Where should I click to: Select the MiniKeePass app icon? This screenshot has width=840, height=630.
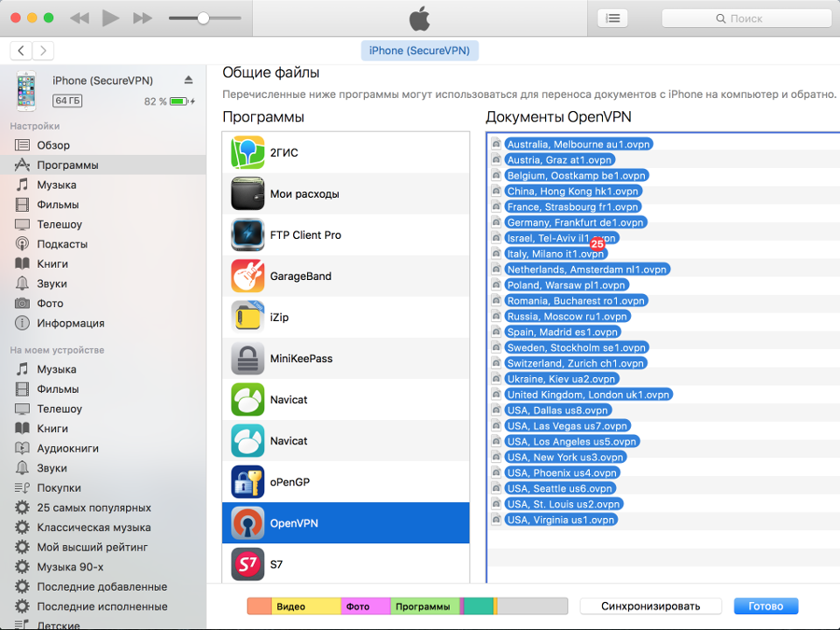click(248, 359)
